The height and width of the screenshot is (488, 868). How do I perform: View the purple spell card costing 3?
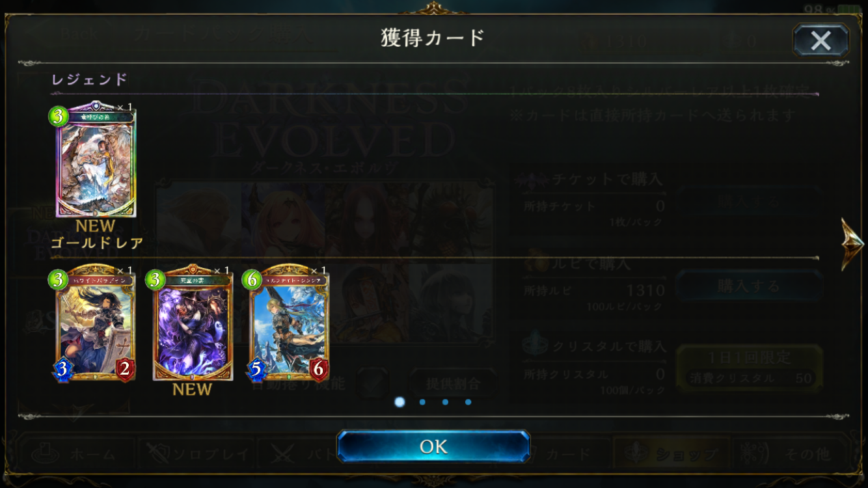[192, 324]
